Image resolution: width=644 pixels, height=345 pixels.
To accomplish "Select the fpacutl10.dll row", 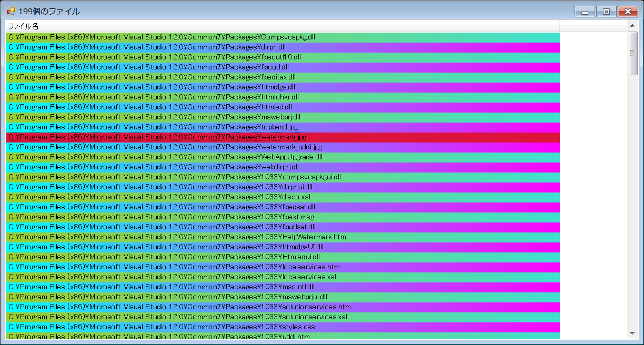I will point(283,57).
